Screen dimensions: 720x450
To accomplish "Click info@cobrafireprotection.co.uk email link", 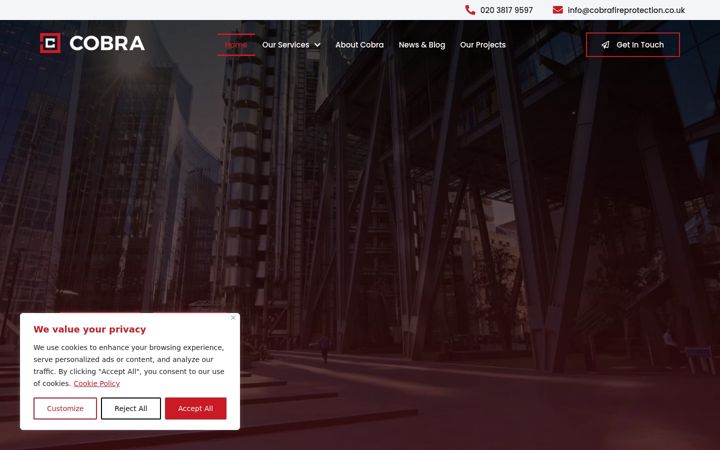I will [626, 10].
